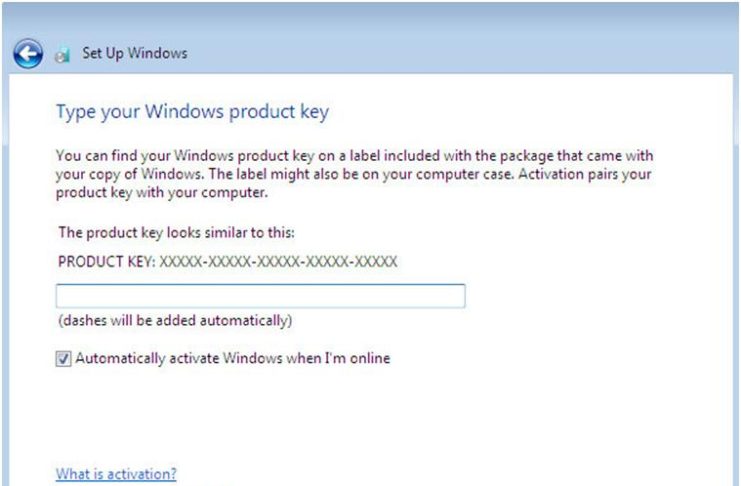The width and height of the screenshot is (741, 486).
Task: Click the 'Type your Windows product key' heading
Action: pyautogui.click(x=192, y=112)
